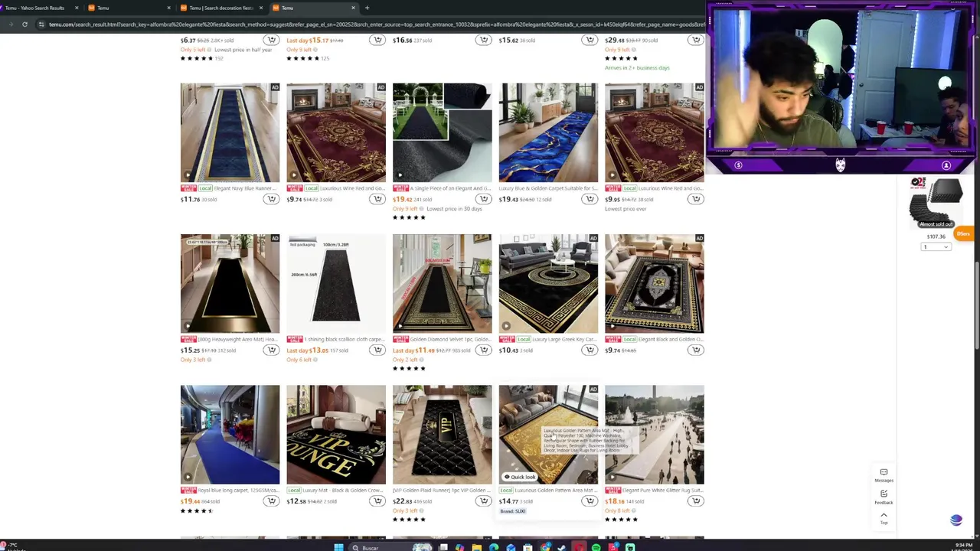980x551 pixels.
Task: Add Royal blue long carpet to cart
Action: [271, 500]
